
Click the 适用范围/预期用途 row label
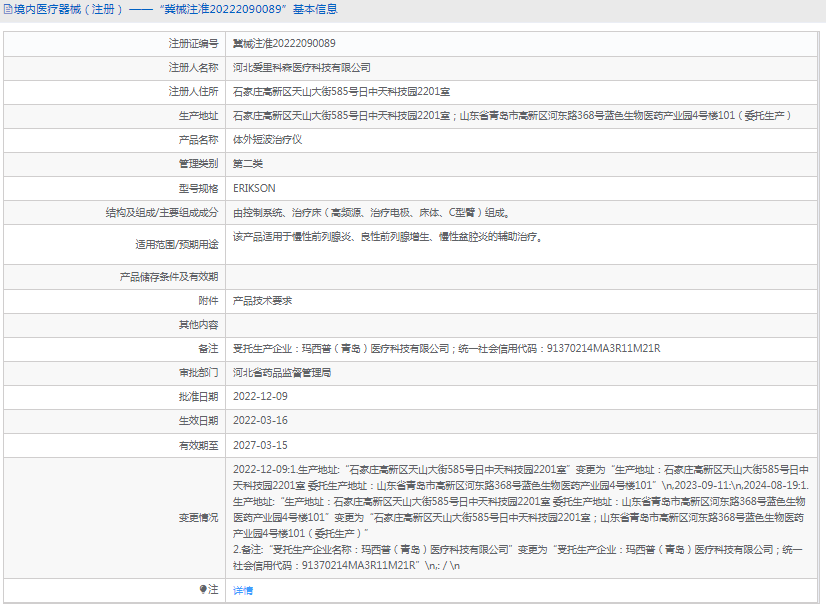[176, 244]
